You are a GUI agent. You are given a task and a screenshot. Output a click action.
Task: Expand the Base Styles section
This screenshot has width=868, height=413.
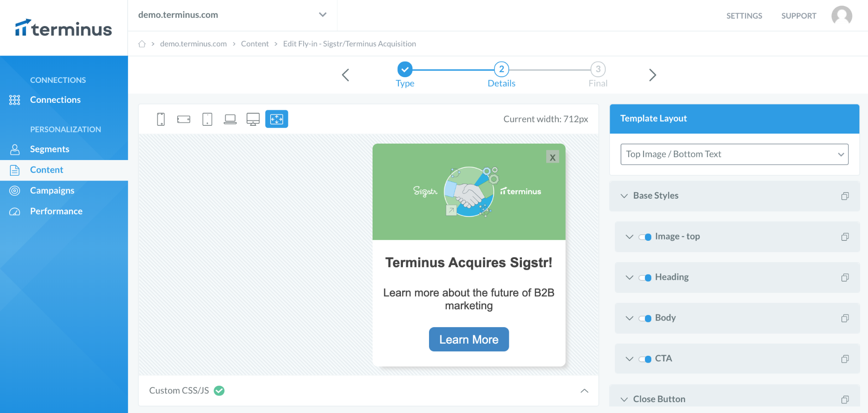click(x=624, y=196)
